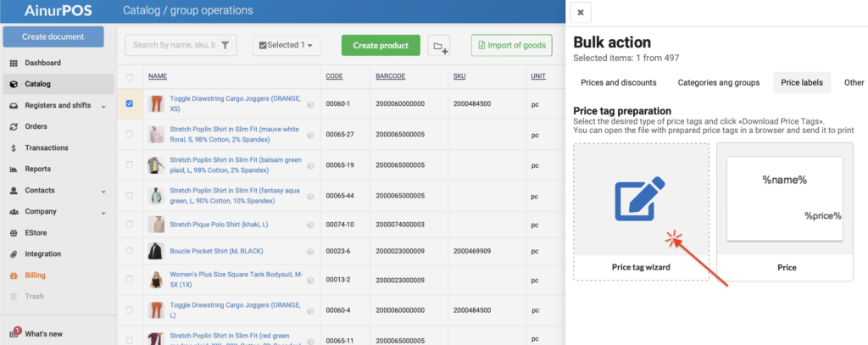Click the Registers and shifts drawer icon
The height and width of the screenshot is (345, 868).
(x=14, y=105)
